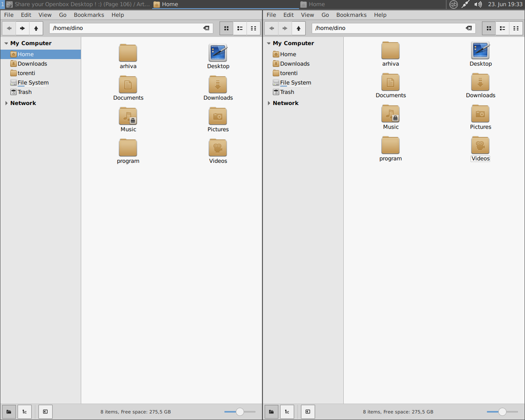Switch left window to compact view

coord(254,28)
